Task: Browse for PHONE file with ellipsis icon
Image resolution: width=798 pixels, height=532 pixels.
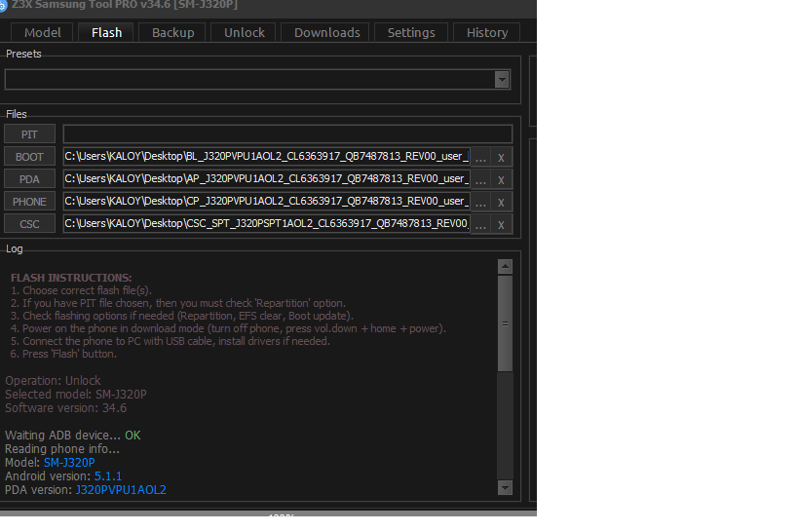Action: pos(480,202)
